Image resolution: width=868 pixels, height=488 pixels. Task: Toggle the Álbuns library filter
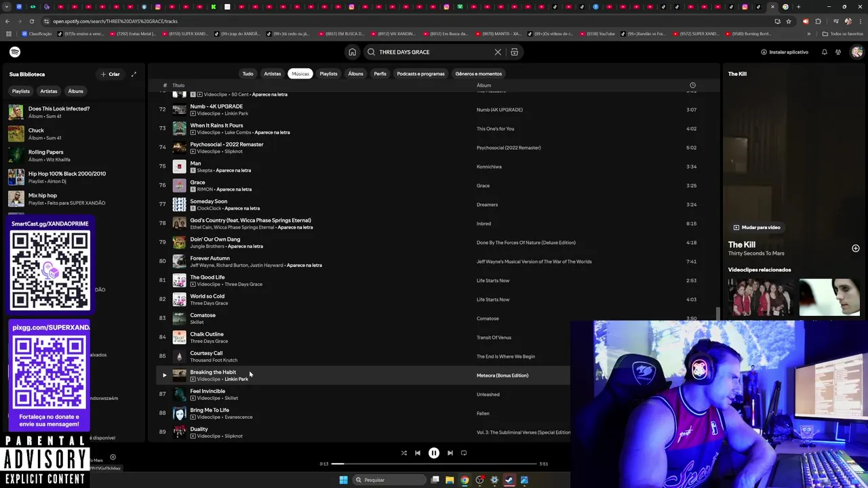pos(75,91)
